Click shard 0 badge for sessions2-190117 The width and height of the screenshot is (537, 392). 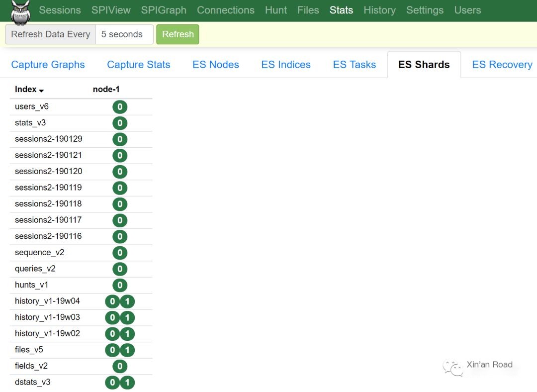[x=120, y=220]
